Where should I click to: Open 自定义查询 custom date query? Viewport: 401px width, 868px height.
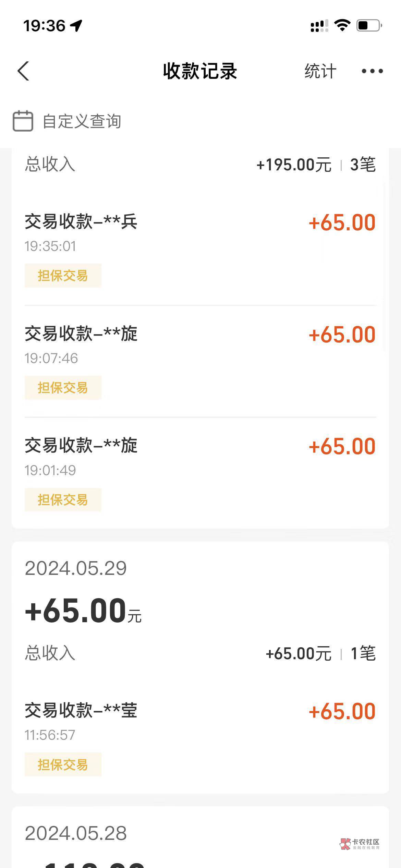82,121
